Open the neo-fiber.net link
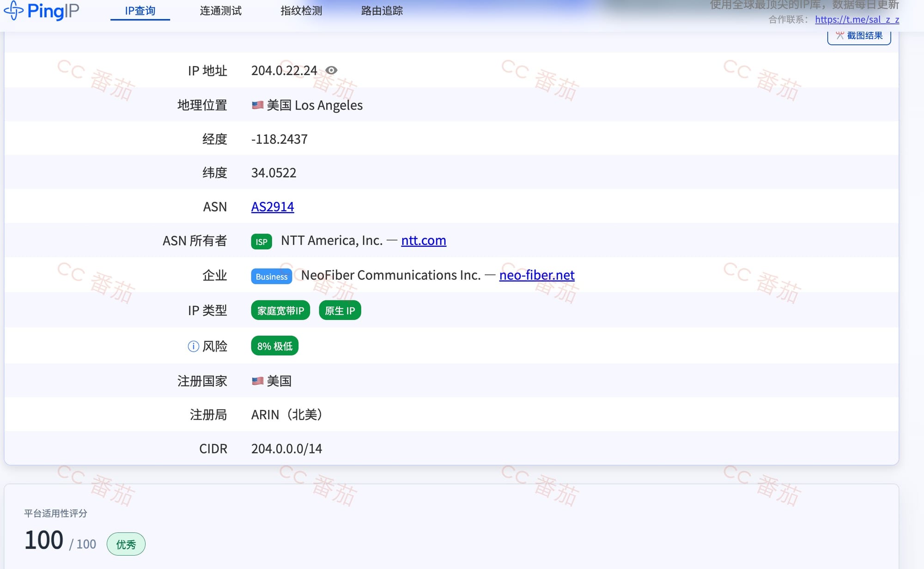This screenshot has width=924, height=569. point(537,275)
